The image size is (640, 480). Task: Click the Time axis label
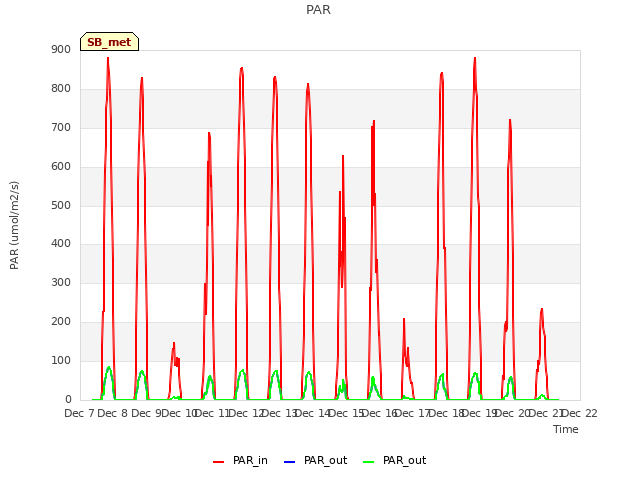coord(566,429)
